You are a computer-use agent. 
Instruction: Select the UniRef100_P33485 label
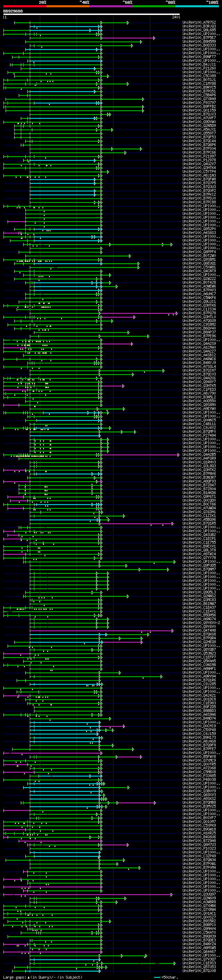199,776
